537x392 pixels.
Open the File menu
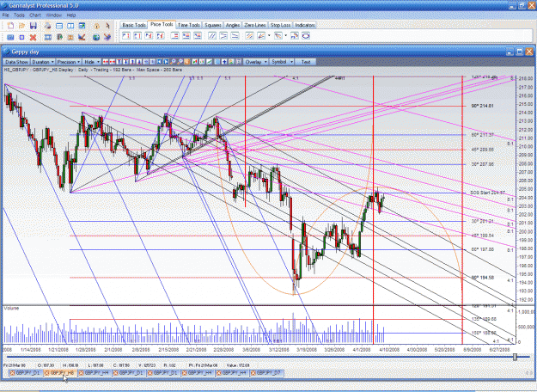click(5, 15)
